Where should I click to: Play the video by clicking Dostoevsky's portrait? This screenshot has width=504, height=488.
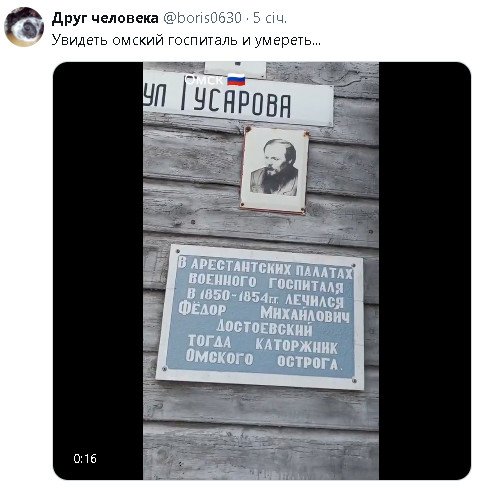274,170
